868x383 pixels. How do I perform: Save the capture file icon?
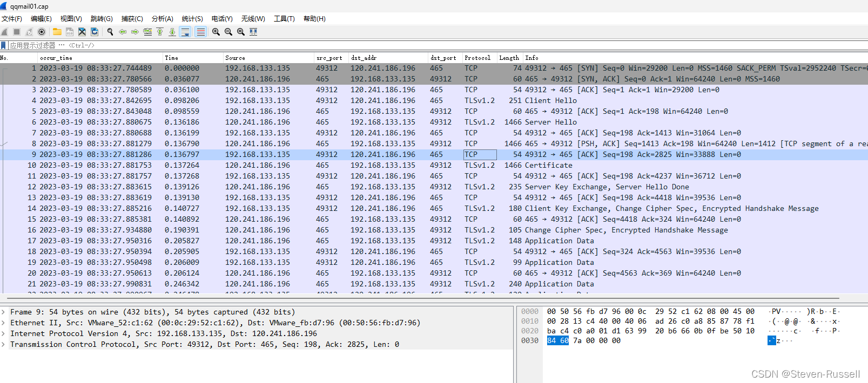click(70, 32)
